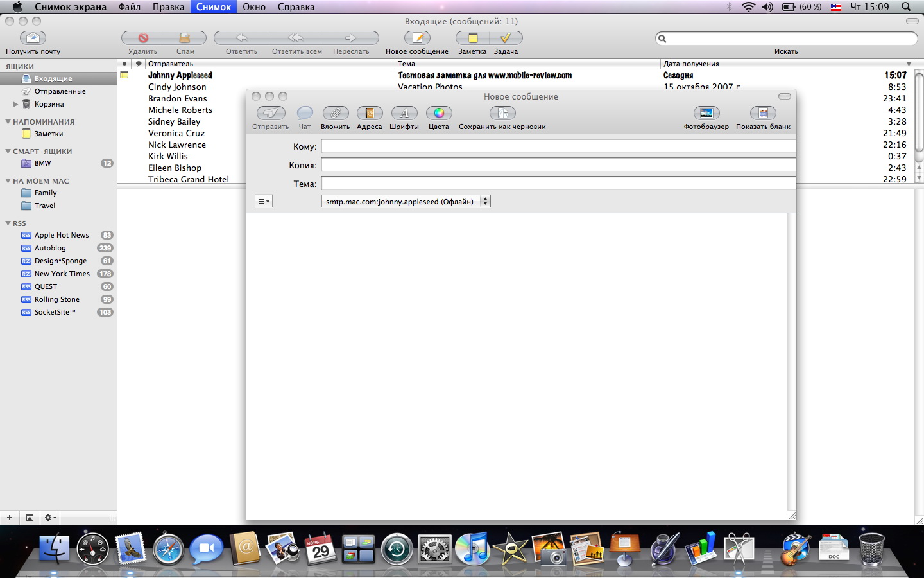Viewport: 924px width, 578px height.
Task: Open System Preferences gears in the Dock
Action: coord(434,549)
